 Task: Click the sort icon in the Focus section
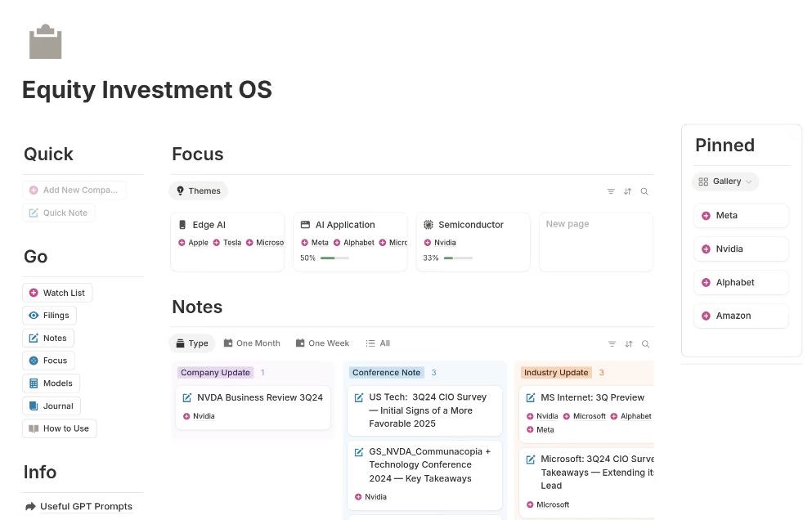628,191
